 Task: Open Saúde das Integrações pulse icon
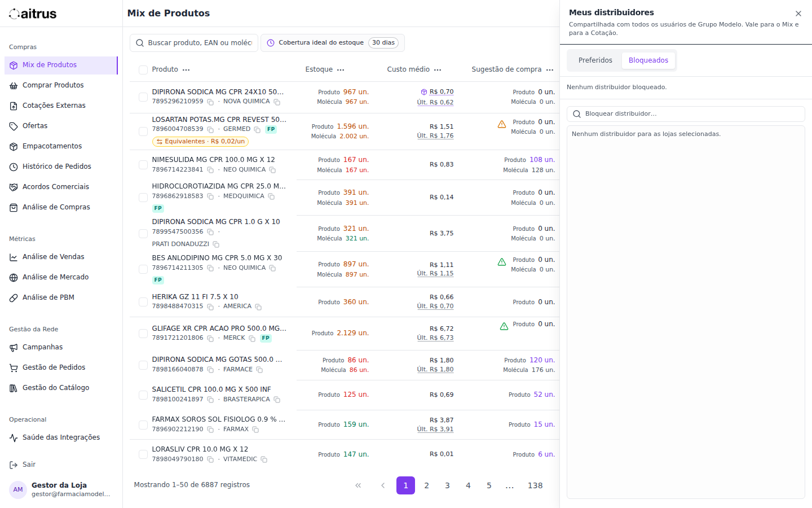pyautogui.click(x=14, y=437)
